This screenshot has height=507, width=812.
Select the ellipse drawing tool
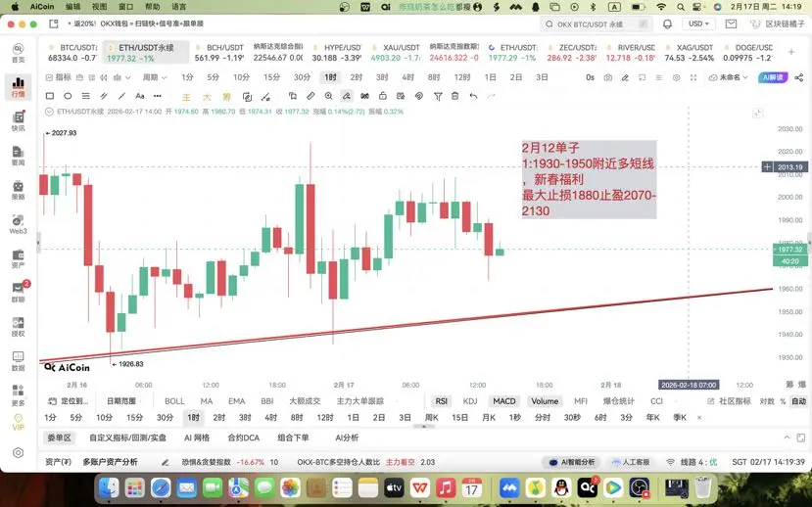(68, 96)
